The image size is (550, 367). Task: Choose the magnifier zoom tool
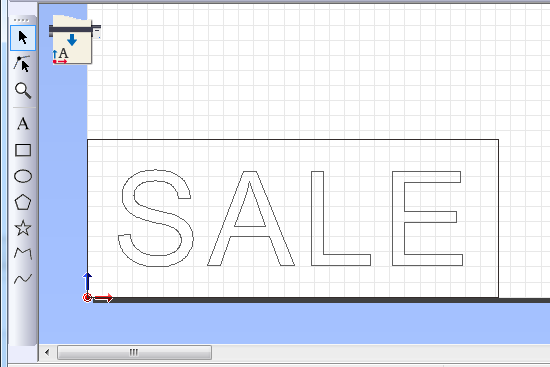click(23, 91)
